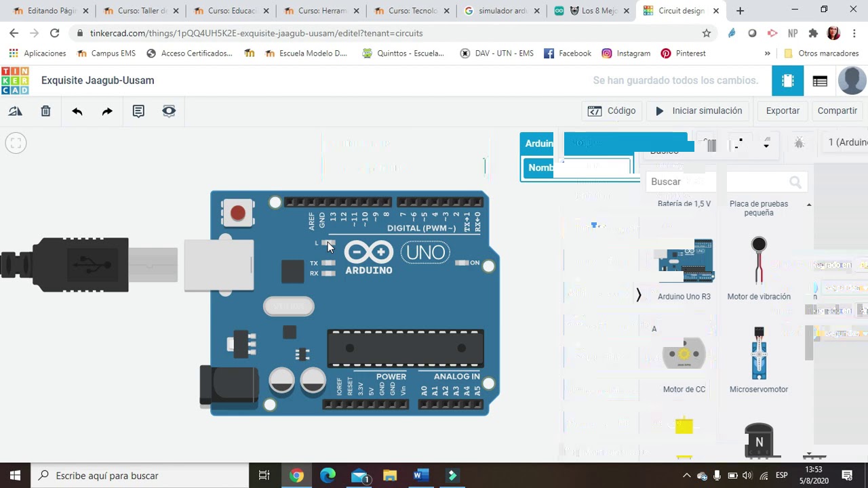Click the Arduino power barrel jack
This screenshot has width=868, height=488.
click(x=229, y=386)
